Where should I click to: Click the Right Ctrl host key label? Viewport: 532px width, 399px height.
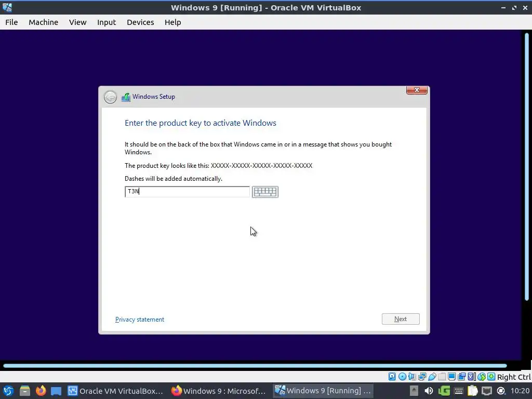514,377
